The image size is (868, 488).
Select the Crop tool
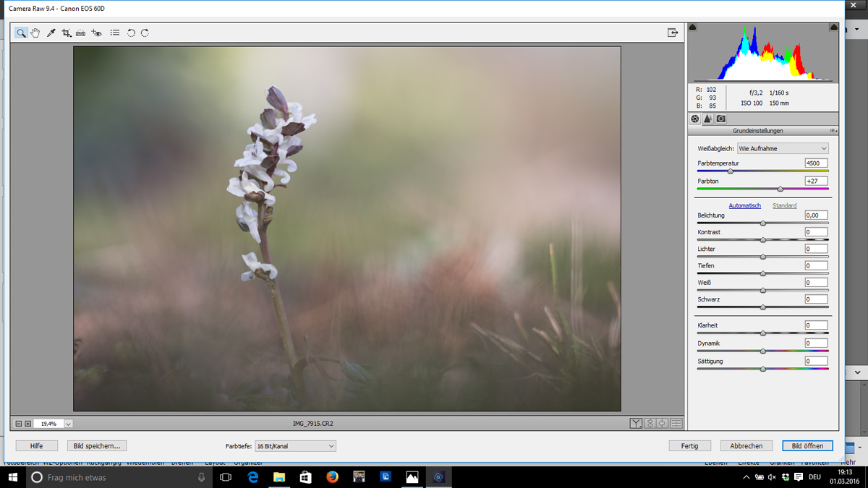[66, 33]
